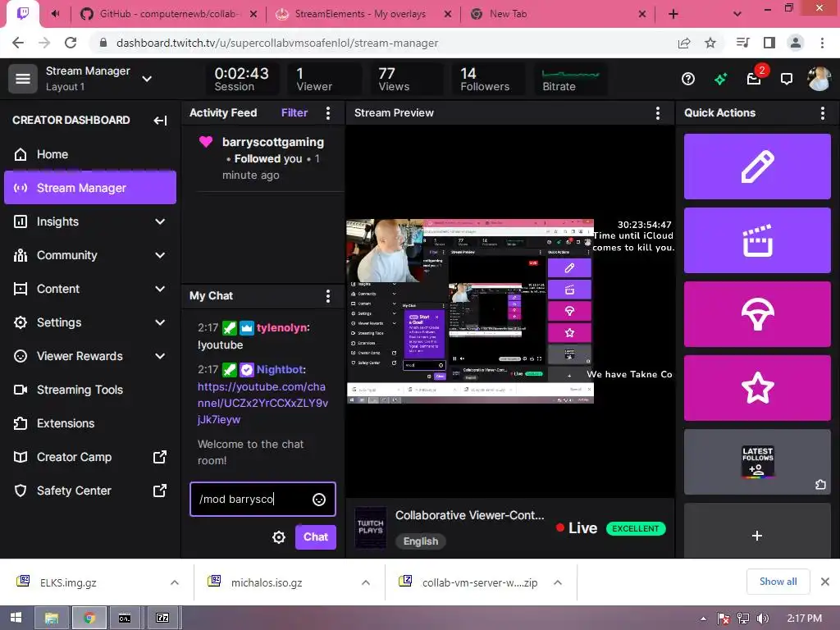Click the English stream language tag
This screenshot has height=630, width=840.
[421, 541]
